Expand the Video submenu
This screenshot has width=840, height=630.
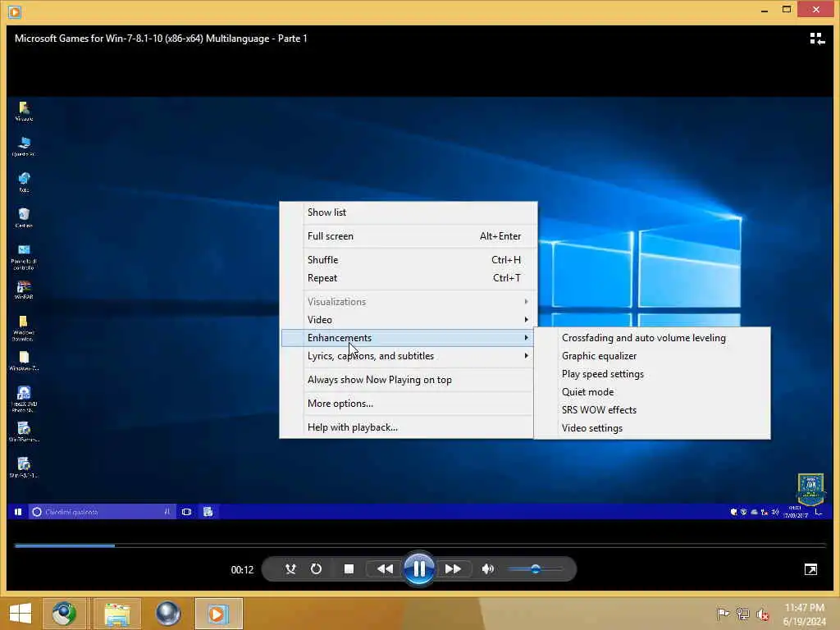click(409, 320)
